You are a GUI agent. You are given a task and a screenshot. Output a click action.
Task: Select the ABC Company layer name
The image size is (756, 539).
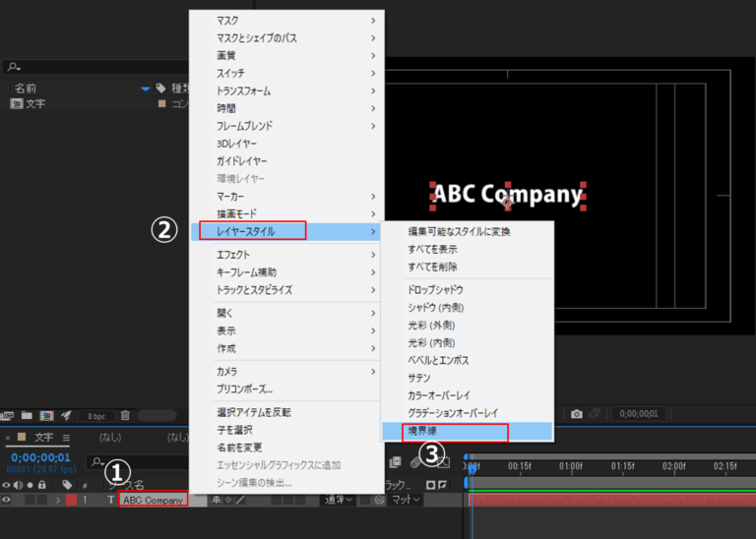click(x=153, y=500)
